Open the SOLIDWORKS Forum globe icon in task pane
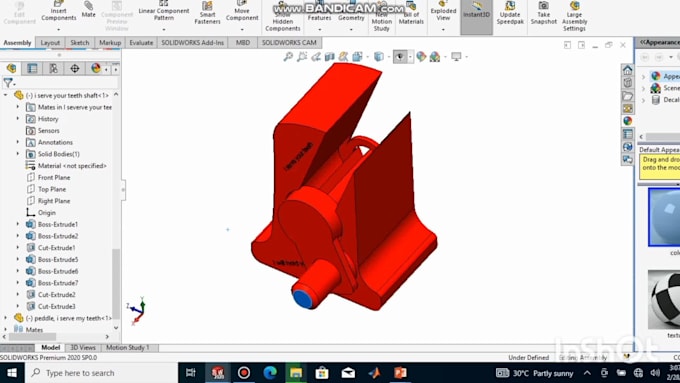Screen dimensions: 680x383 [x=628, y=147]
